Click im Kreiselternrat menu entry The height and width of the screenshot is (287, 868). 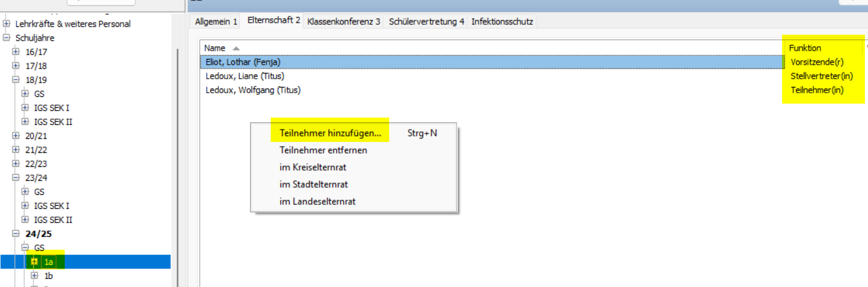pyautogui.click(x=313, y=167)
